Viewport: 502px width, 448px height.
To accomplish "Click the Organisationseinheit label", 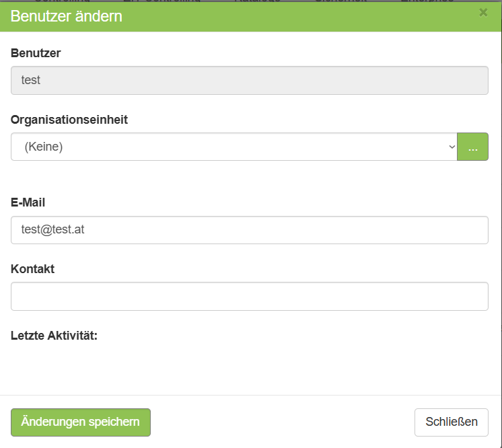I will coord(69,120).
